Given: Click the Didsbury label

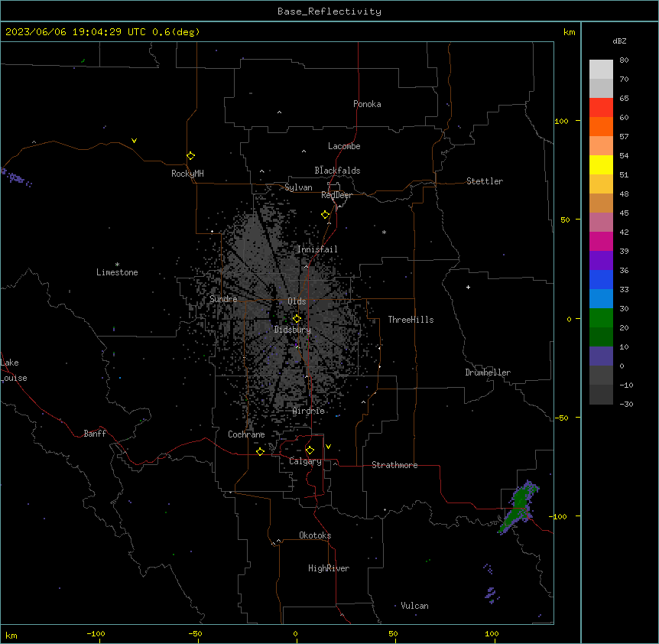Looking at the screenshot, I should coord(293,330).
